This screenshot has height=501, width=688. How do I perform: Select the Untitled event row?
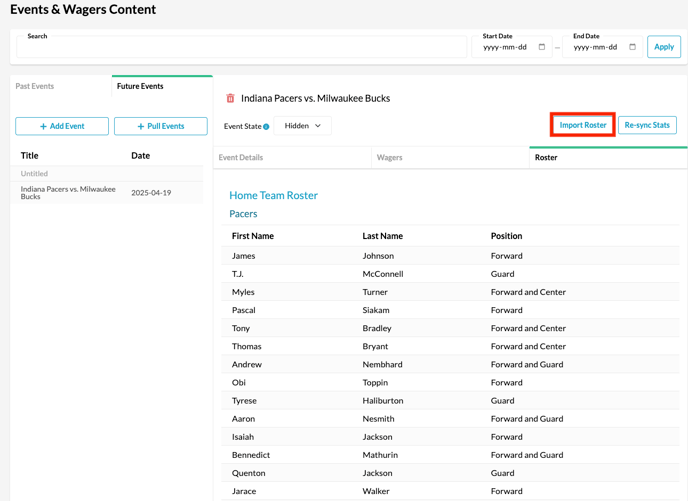(x=107, y=174)
